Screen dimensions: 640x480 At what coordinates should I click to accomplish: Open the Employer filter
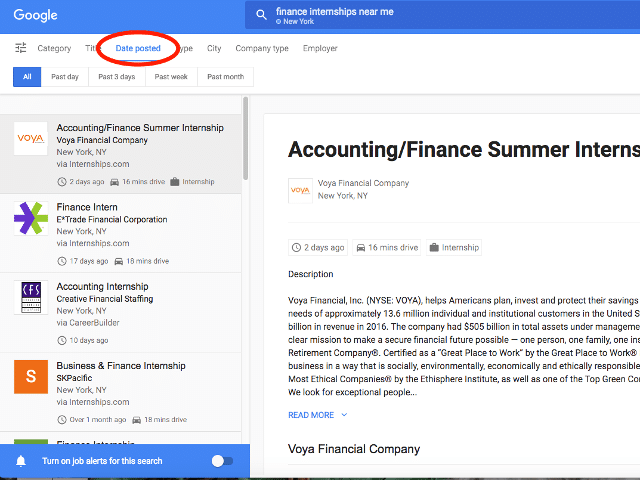(x=320, y=48)
